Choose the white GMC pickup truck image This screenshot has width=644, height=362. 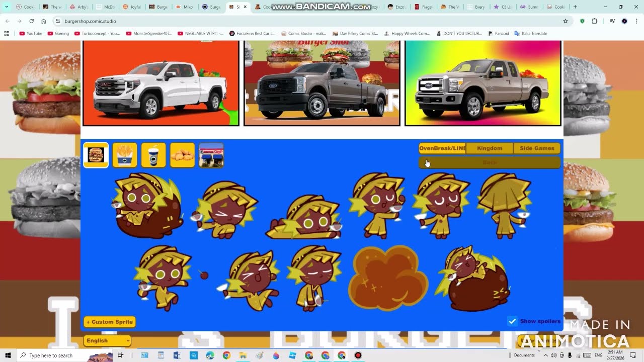pyautogui.click(x=161, y=83)
